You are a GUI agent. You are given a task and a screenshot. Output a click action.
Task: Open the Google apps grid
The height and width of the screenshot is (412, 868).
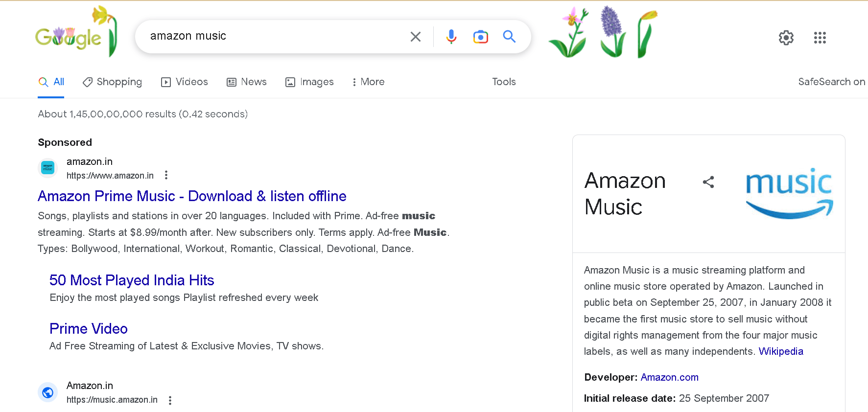click(x=820, y=38)
